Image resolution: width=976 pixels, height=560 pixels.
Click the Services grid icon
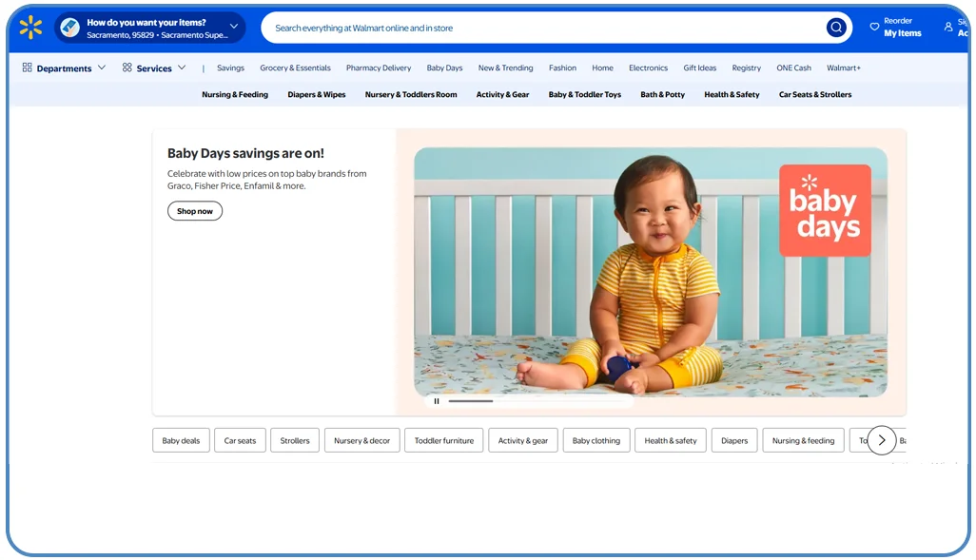pos(127,68)
